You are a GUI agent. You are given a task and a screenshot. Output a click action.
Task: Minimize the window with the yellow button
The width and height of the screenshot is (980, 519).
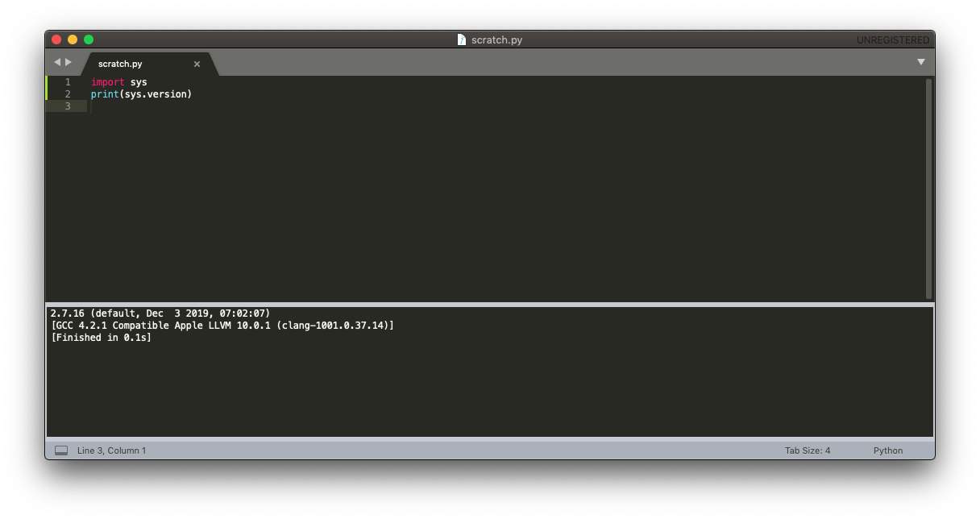72,39
